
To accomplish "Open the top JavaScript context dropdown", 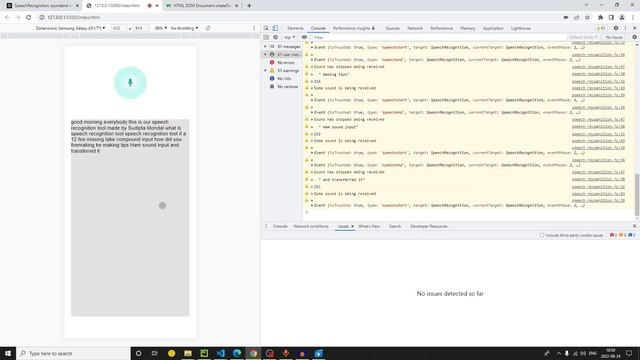I will [x=289, y=37].
